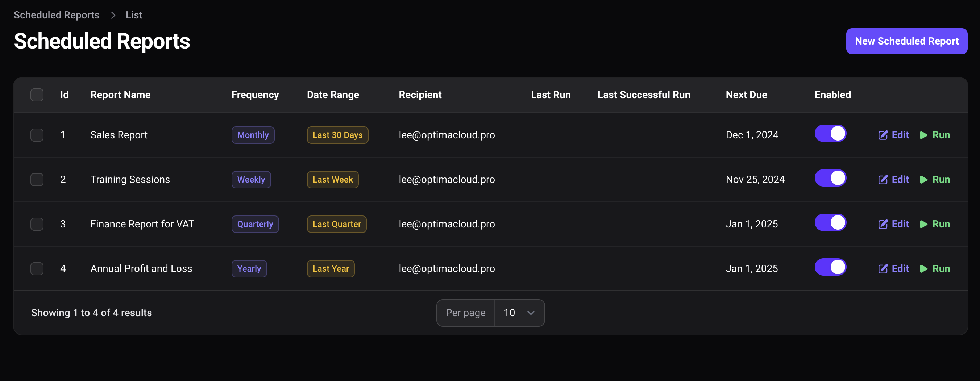Click the Scheduled Reports breadcrumb
This screenshot has width=980, height=381.
[x=56, y=15]
